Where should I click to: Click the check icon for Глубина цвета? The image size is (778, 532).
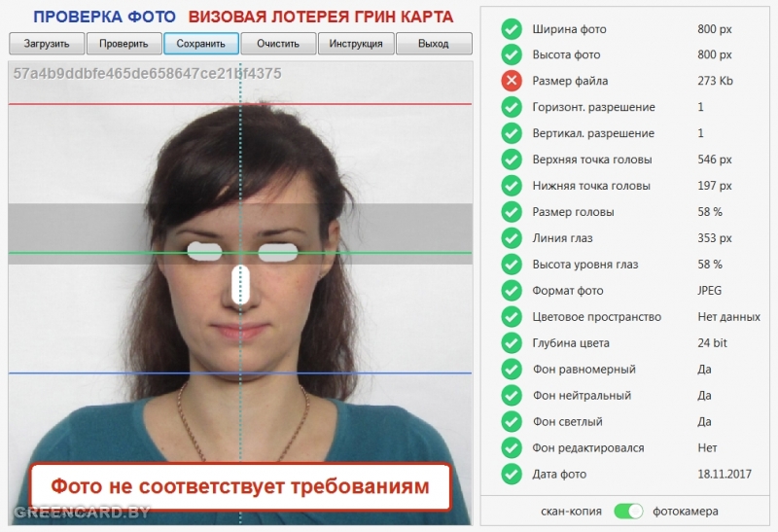point(512,343)
